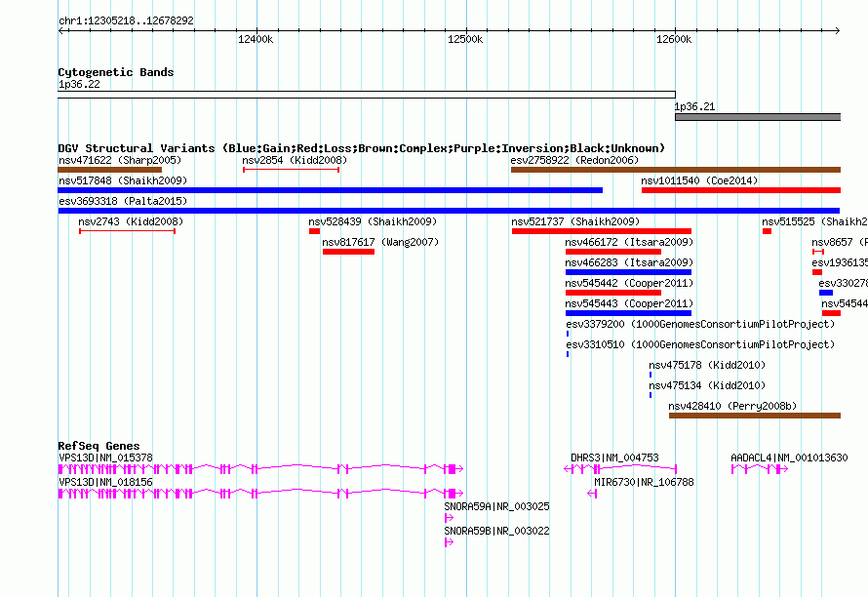Click the nsv471622 (Sharp2005) variant label
Image resolution: width=868 pixels, height=597 pixels.
[120, 160]
